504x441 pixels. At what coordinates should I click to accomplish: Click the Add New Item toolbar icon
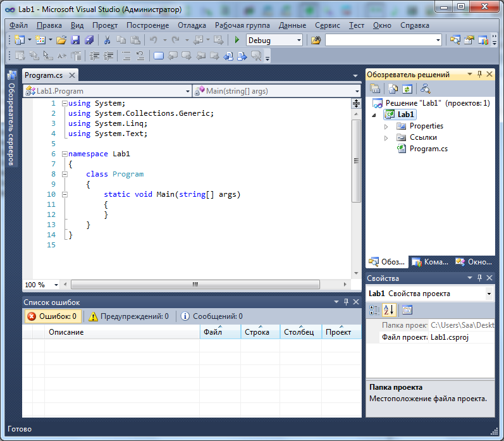(40, 40)
